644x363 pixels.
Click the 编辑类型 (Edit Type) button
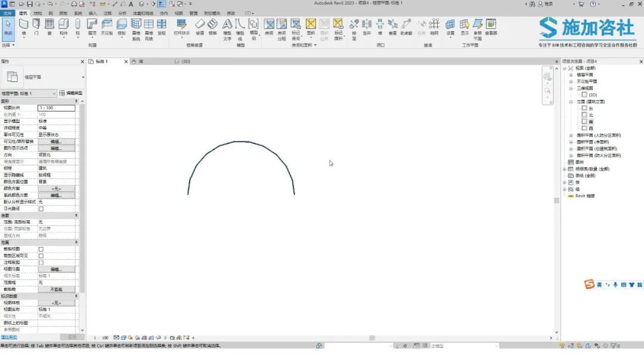coord(71,93)
